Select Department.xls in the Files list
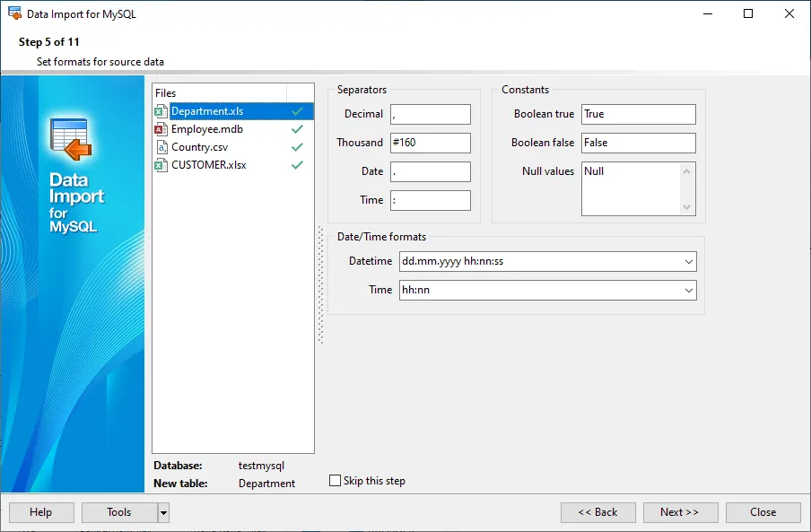Image resolution: width=811 pixels, height=532 pixels. pyautogui.click(x=232, y=111)
